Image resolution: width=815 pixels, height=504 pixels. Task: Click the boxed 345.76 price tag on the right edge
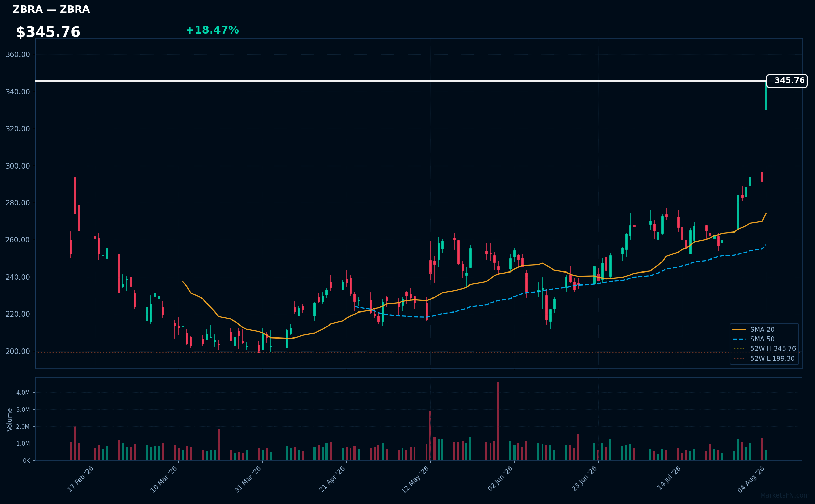click(787, 81)
